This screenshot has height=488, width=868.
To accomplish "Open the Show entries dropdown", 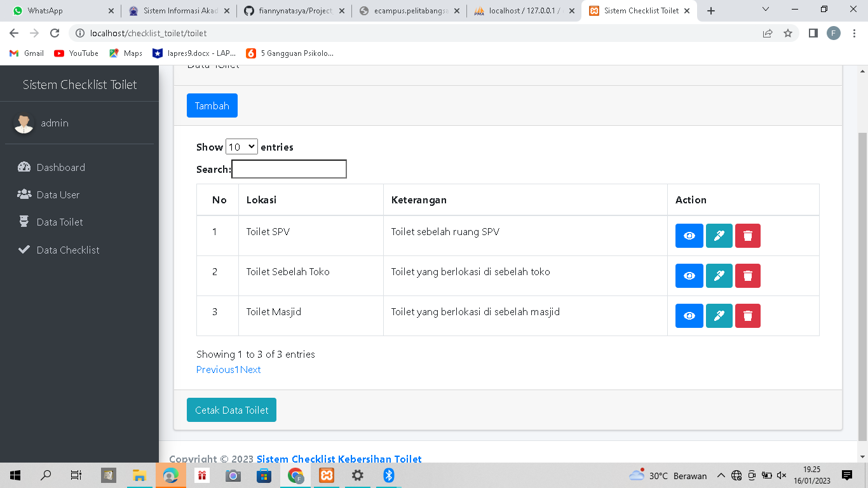I will click(241, 147).
